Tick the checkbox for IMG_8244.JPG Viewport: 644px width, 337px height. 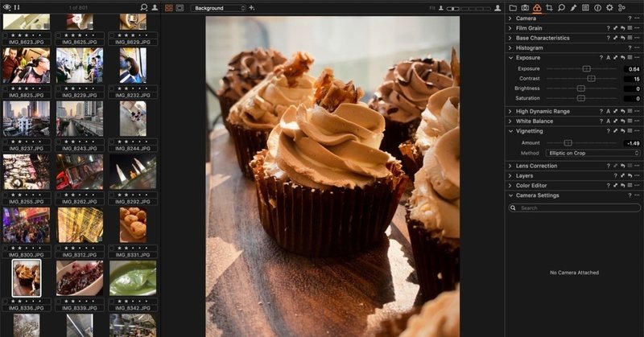(112, 142)
